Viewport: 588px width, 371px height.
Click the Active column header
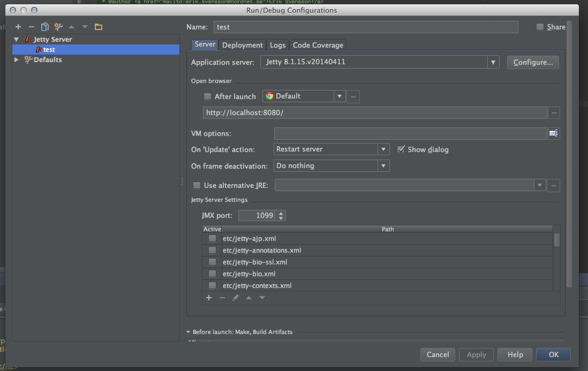tap(212, 229)
